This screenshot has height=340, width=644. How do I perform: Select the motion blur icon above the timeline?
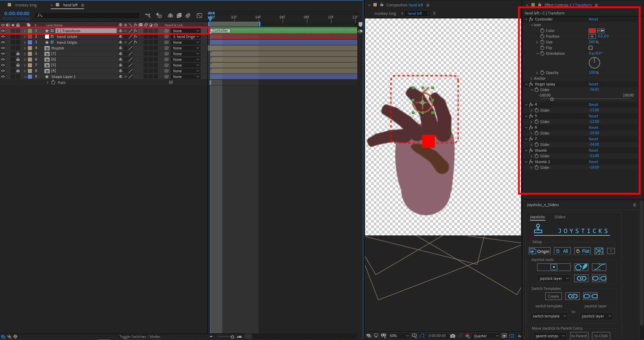click(x=188, y=15)
